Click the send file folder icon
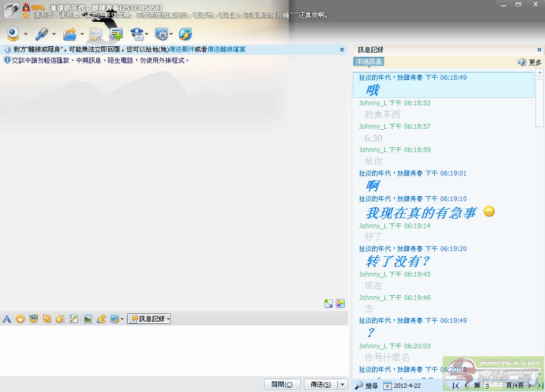 coord(69,34)
